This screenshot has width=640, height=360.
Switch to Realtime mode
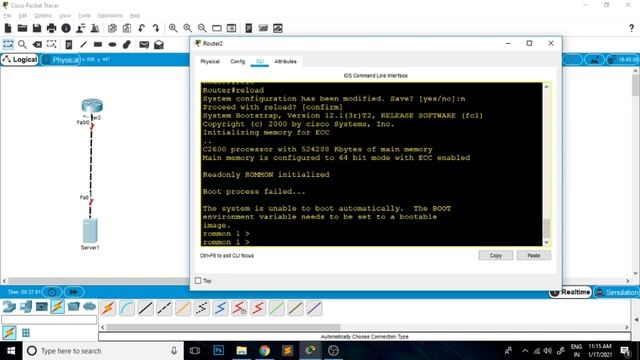pyautogui.click(x=570, y=292)
